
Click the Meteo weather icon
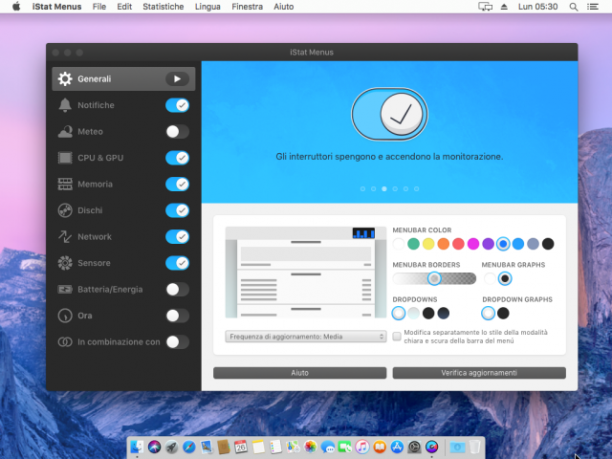point(65,132)
